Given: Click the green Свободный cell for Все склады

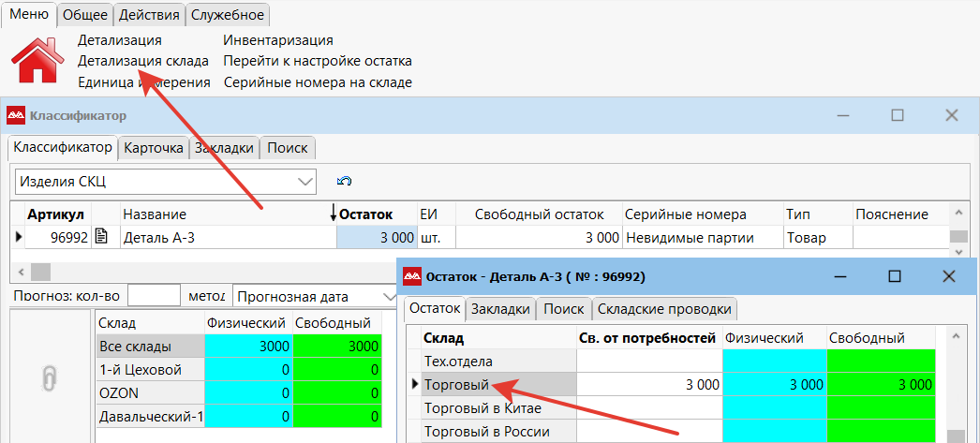Looking at the screenshot, I should 337,347.
